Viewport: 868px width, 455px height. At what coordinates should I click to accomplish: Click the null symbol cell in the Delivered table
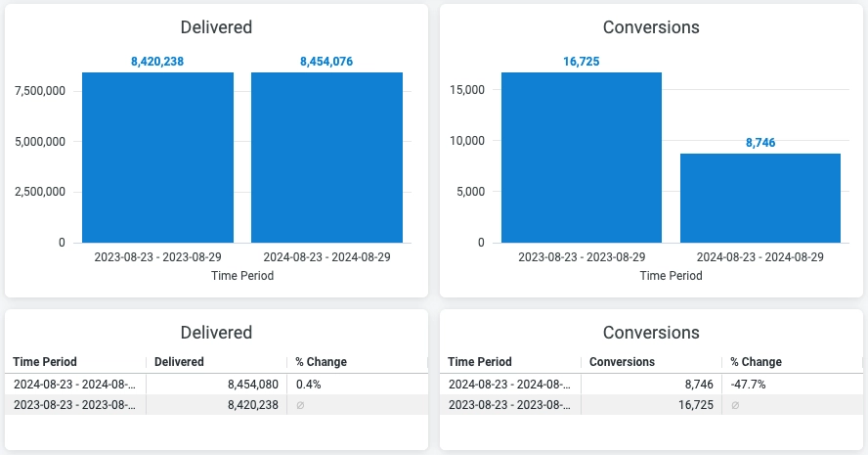pos(358,405)
